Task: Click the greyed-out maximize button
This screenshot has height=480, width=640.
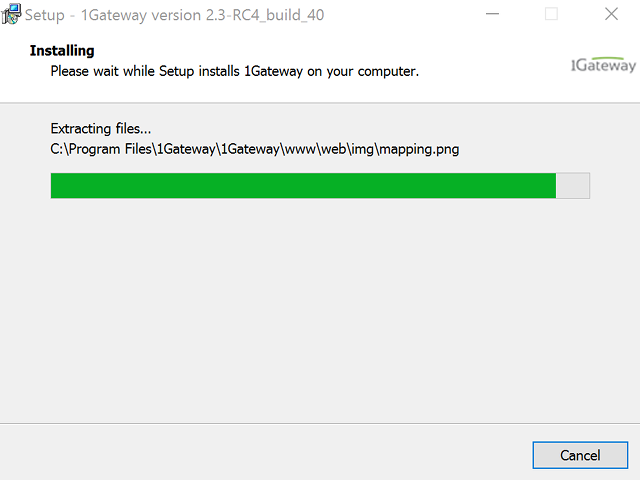Action: 552,15
